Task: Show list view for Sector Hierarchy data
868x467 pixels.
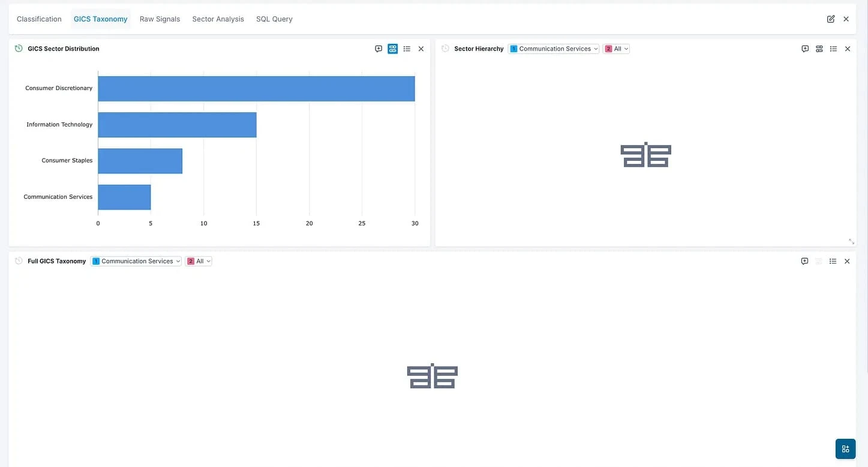Action: pos(833,49)
